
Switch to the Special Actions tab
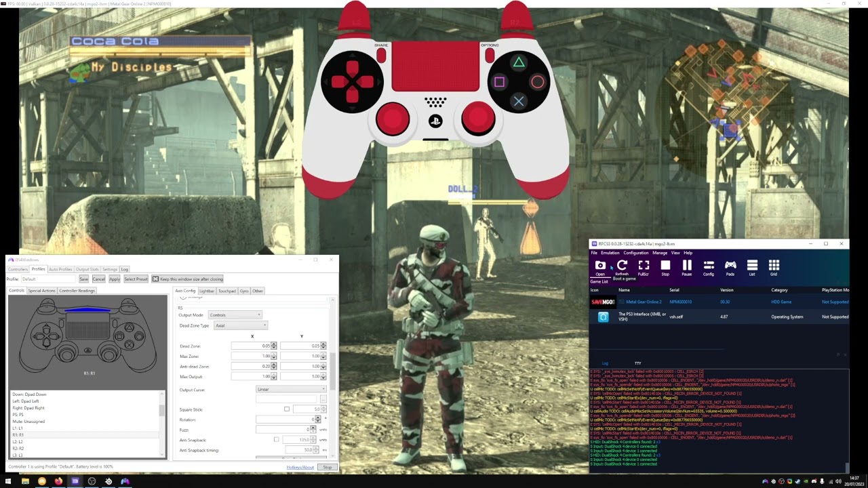tap(41, 291)
